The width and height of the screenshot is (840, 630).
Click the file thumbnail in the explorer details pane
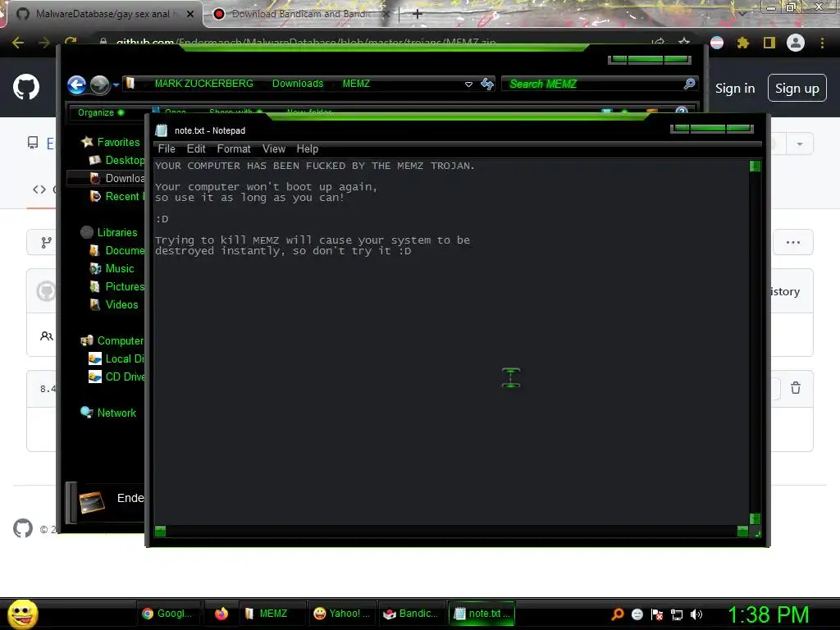(x=92, y=502)
